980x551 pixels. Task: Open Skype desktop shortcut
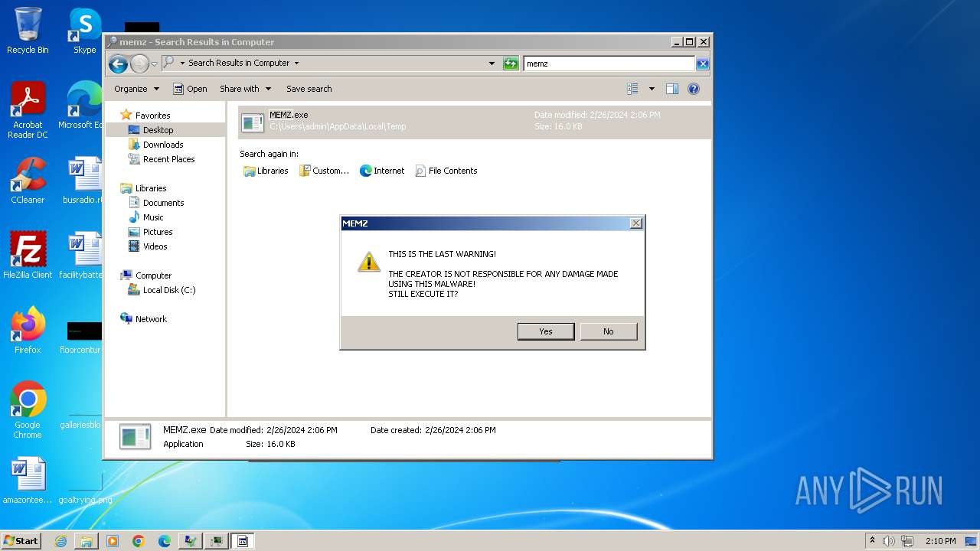click(85, 31)
